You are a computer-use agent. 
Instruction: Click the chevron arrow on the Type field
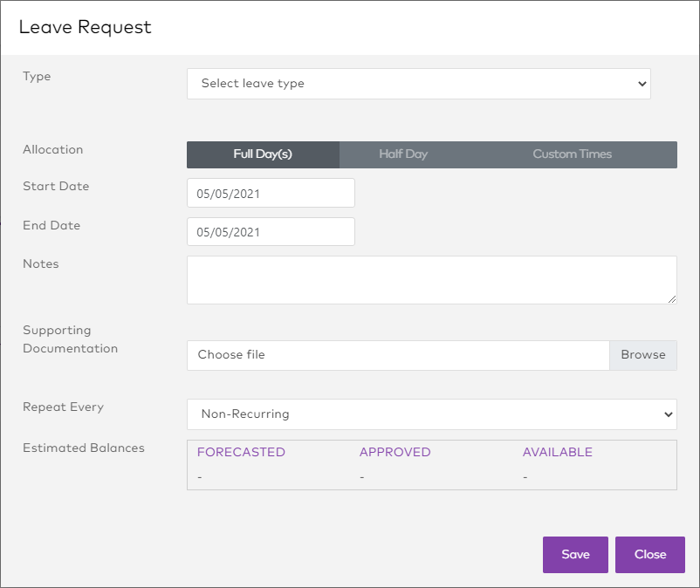[642, 84]
